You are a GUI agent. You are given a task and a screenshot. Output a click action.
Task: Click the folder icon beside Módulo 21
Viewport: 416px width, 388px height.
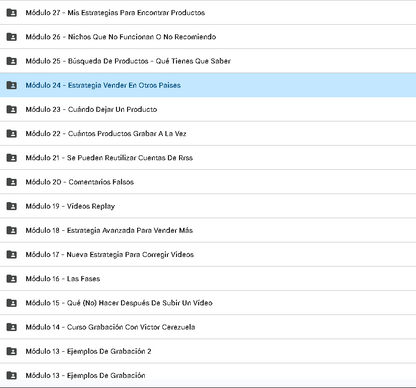(12, 158)
